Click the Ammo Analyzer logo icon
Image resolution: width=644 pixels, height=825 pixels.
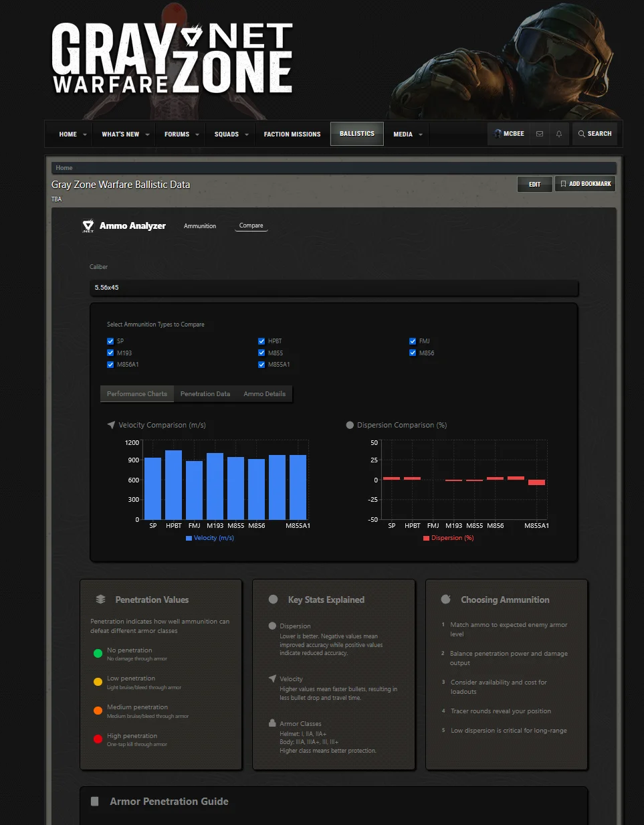88,226
